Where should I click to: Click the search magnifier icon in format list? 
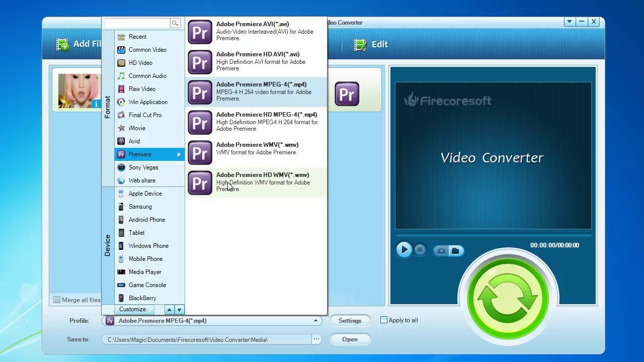pyautogui.click(x=175, y=23)
